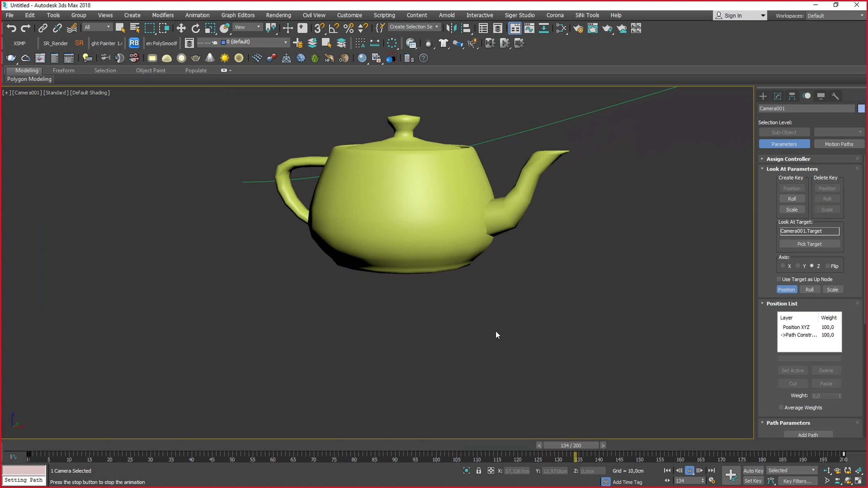
Task: Toggle 3D Snaps icon
Action: click(319, 28)
